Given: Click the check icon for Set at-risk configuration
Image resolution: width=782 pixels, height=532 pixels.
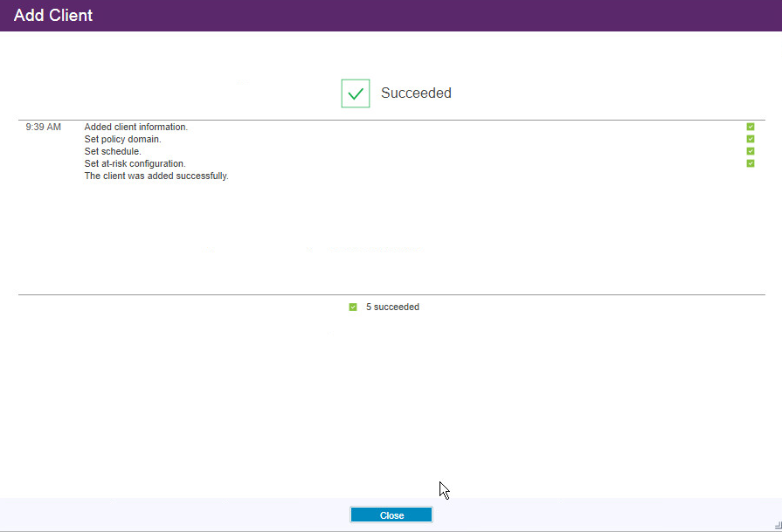Looking at the screenshot, I should (x=750, y=163).
